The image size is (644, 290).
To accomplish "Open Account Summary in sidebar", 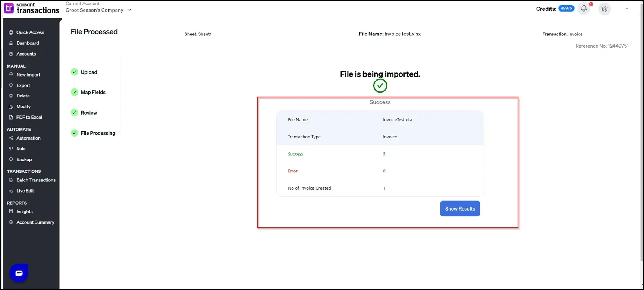I will pyautogui.click(x=35, y=222).
